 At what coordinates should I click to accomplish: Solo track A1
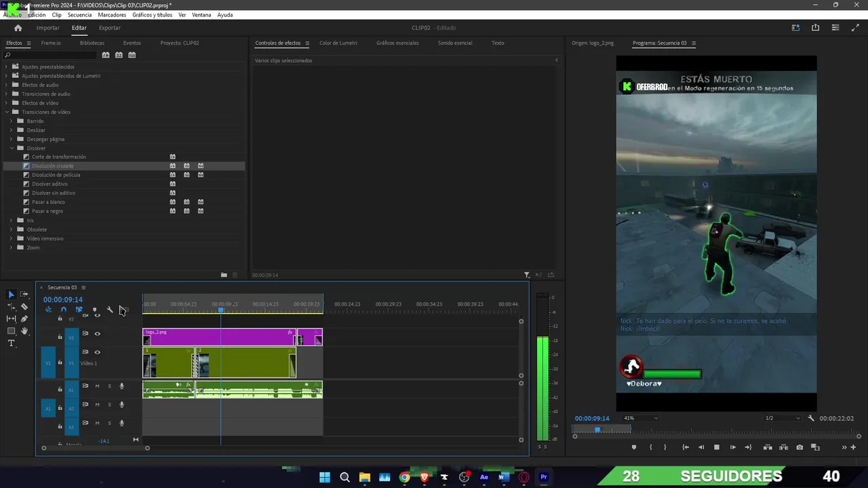(109, 386)
